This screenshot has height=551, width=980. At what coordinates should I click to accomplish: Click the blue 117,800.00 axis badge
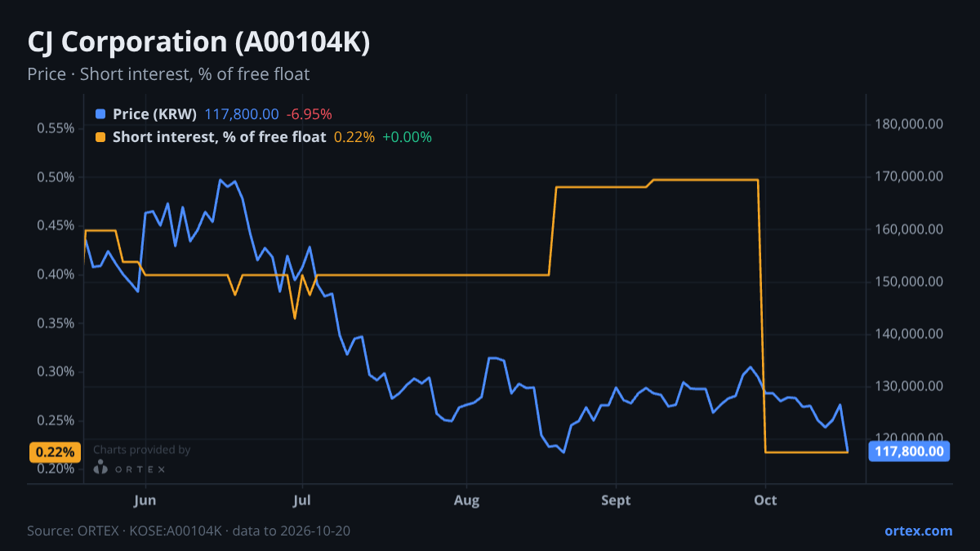[x=910, y=451]
